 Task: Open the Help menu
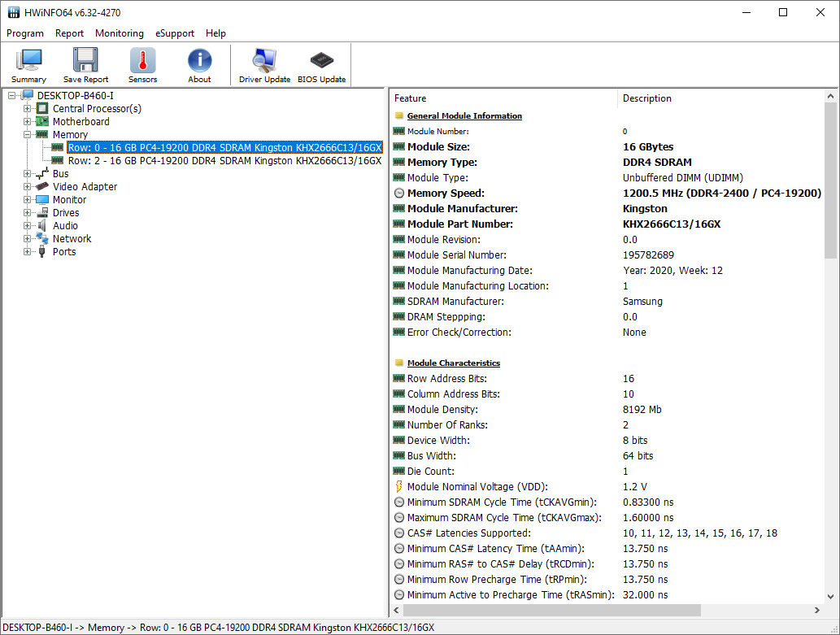click(x=215, y=33)
